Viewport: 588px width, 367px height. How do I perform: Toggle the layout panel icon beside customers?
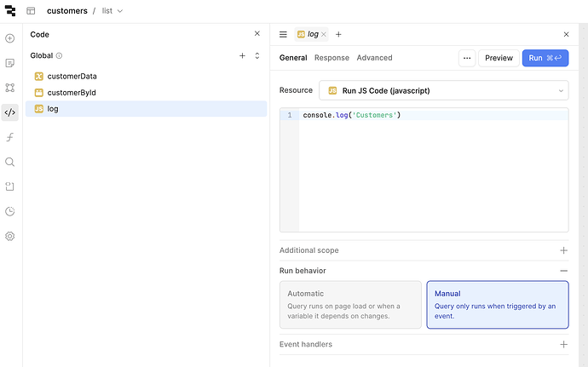pos(31,11)
